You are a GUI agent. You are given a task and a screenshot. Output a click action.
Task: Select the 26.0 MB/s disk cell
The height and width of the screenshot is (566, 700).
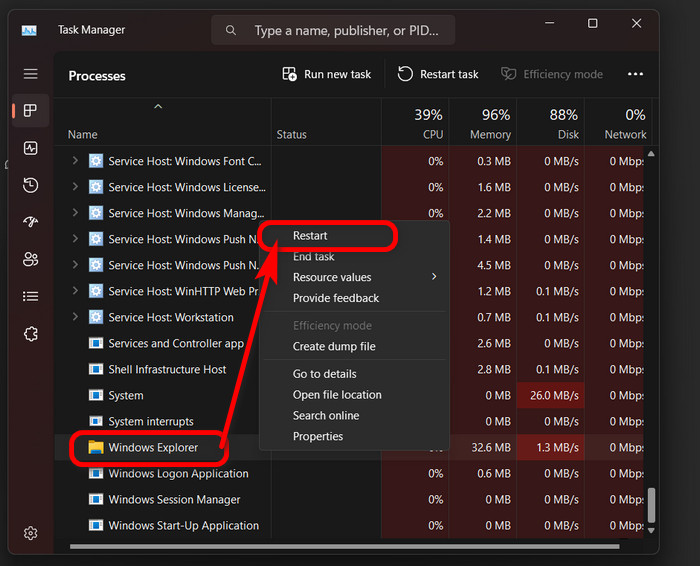tap(550, 395)
